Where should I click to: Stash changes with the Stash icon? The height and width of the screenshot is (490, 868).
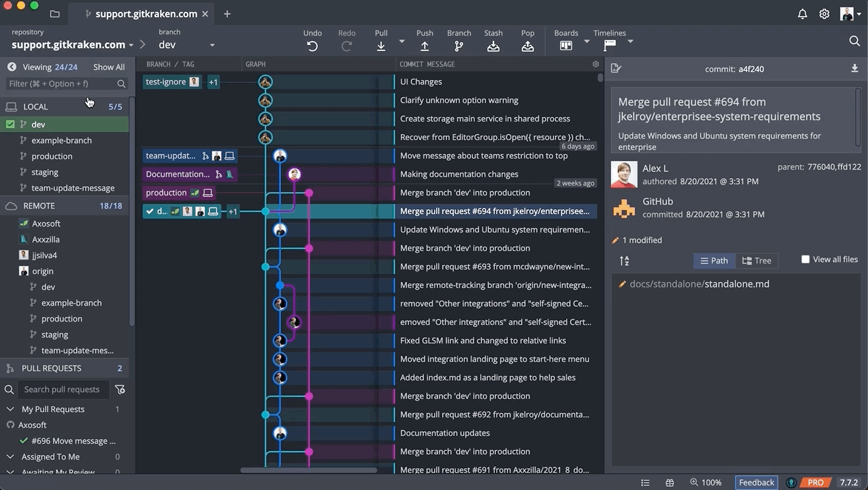point(493,46)
